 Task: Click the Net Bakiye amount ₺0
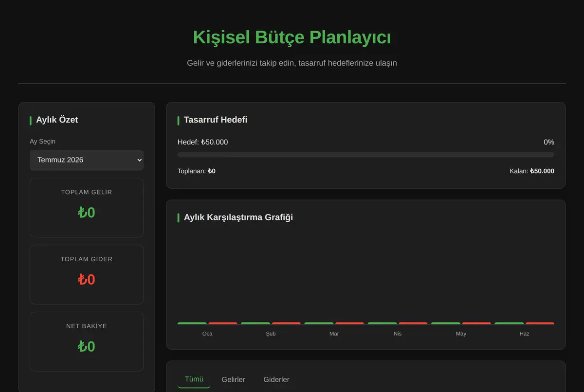click(87, 347)
